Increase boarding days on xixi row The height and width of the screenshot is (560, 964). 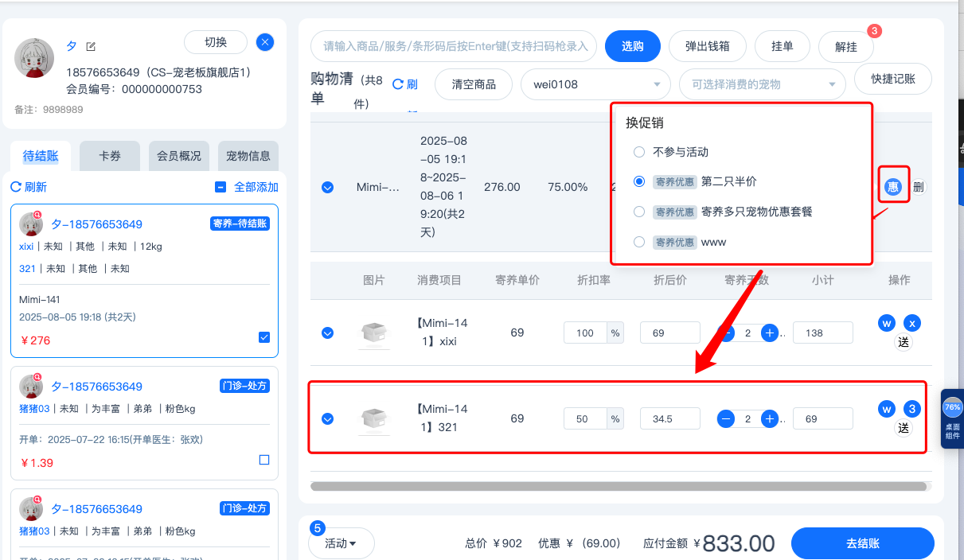[769, 332]
